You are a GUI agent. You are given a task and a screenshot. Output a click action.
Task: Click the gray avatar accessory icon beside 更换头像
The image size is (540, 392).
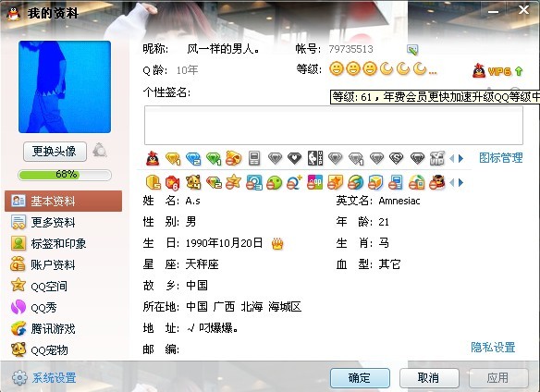100,151
